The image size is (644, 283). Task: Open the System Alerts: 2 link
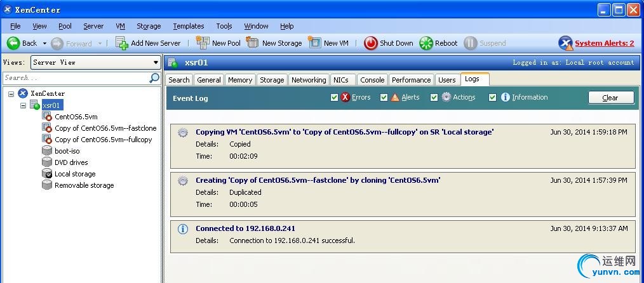[604, 43]
